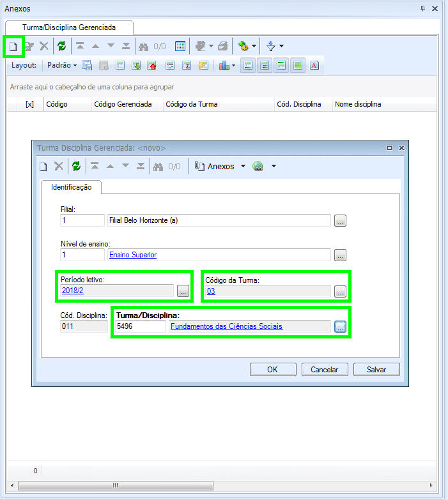Click the scrollbar left arrow
The height and width of the screenshot is (500, 448).
pyautogui.click(x=12, y=486)
